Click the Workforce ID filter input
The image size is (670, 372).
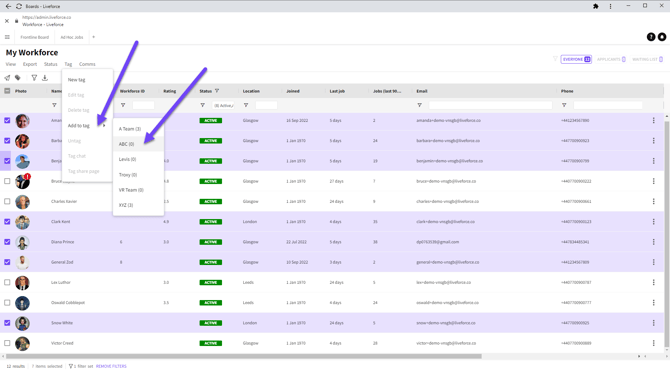coord(143,105)
